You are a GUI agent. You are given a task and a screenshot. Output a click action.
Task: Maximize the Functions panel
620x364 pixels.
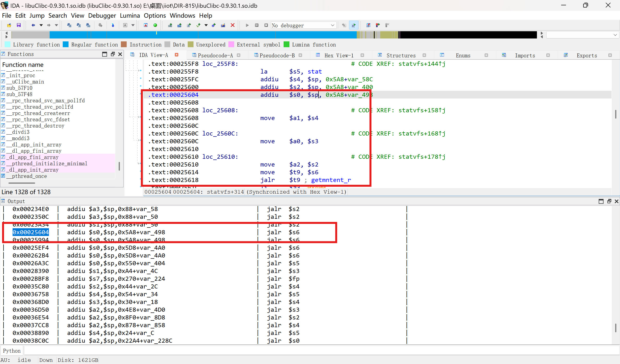(105, 54)
